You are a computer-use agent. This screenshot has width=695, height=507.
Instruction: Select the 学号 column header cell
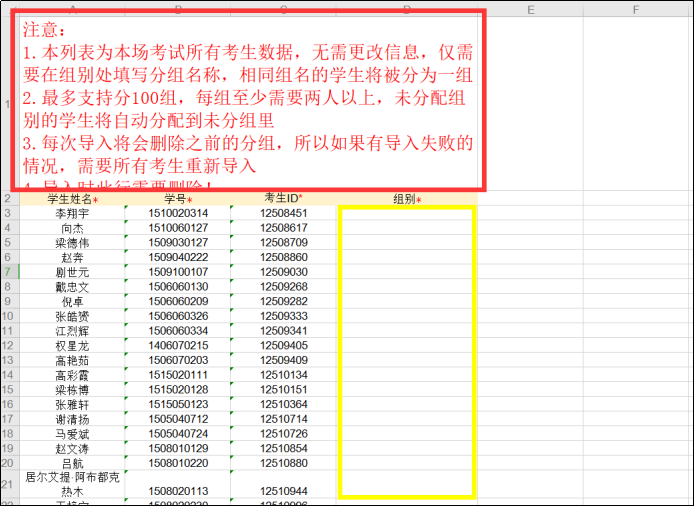click(178, 199)
